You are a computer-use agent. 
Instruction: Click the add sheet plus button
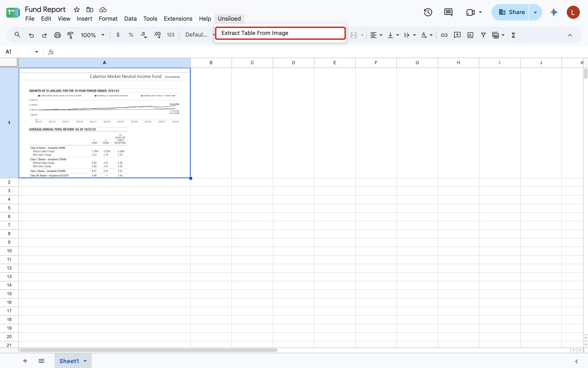click(x=25, y=361)
